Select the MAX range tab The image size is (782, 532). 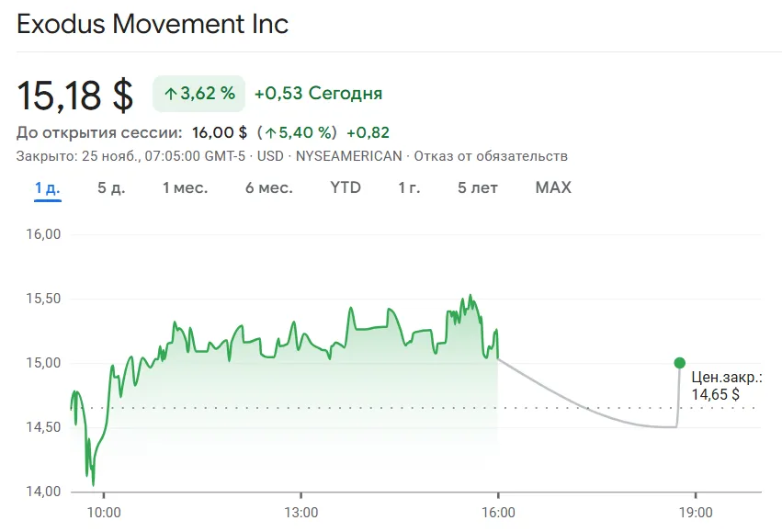click(x=553, y=188)
